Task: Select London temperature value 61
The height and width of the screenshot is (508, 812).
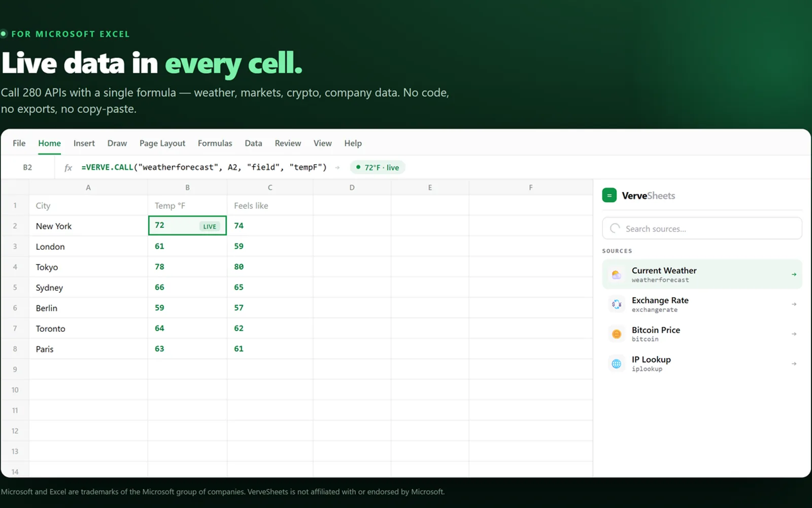Action: click(187, 246)
